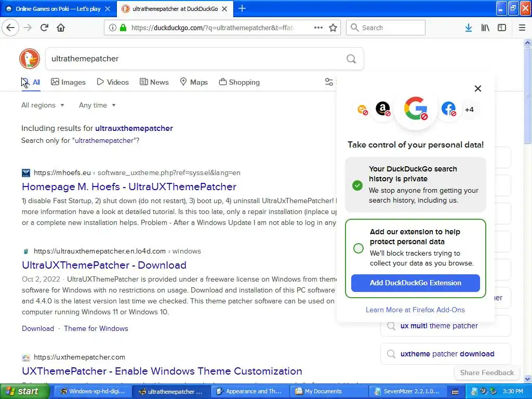Close the Online Games on Poki tab

point(108,9)
